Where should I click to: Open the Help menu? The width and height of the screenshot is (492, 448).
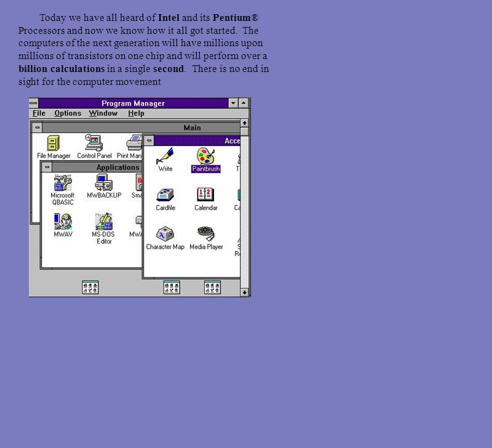click(136, 113)
